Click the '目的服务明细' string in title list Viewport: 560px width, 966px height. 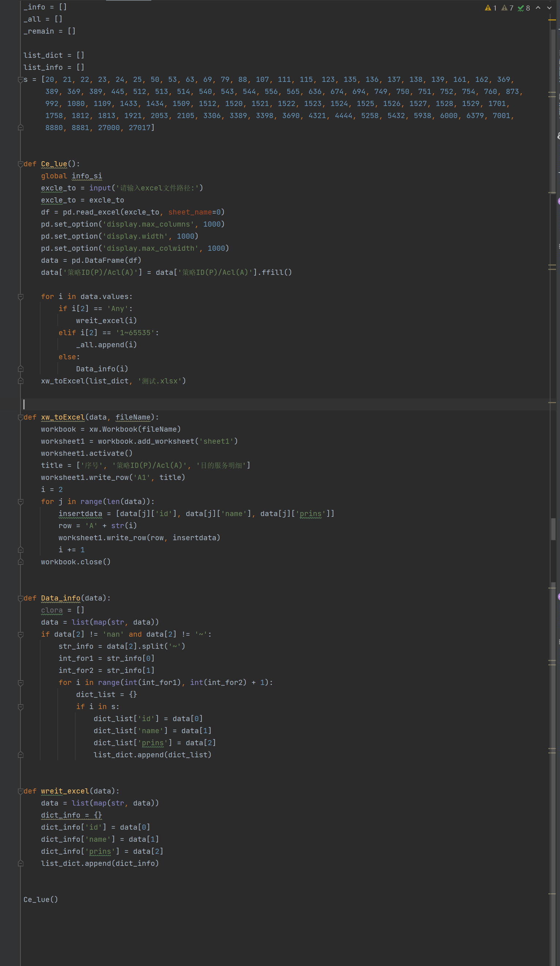coord(221,466)
